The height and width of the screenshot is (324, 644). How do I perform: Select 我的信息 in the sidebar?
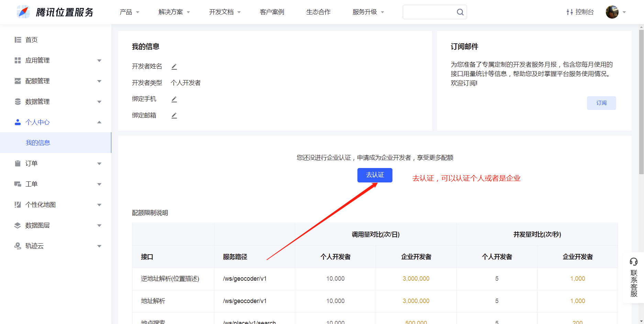(x=38, y=143)
